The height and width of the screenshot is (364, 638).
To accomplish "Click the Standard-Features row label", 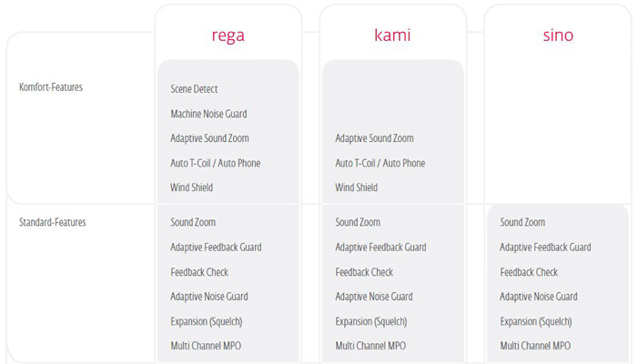I will pyautogui.click(x=53, y=222).
